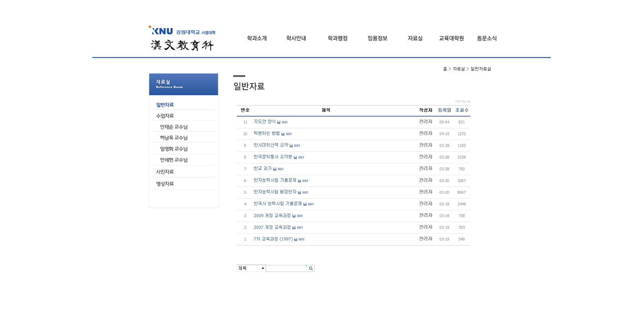This screenshot has width=644, height=322.
Task: Open 안세현 교수님 materials
Action: (x=174, y=160)
